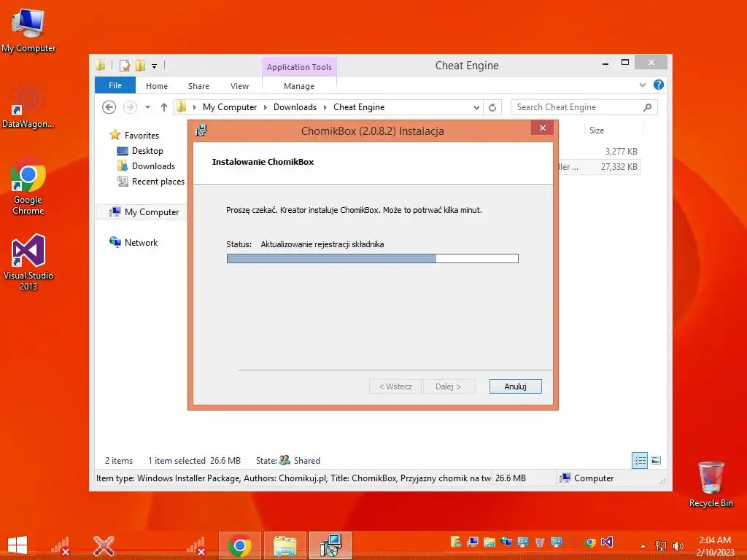Expand the Explorer ribbon chevron
This screenshot has width=747, height=560.
[x=643, y=85]
